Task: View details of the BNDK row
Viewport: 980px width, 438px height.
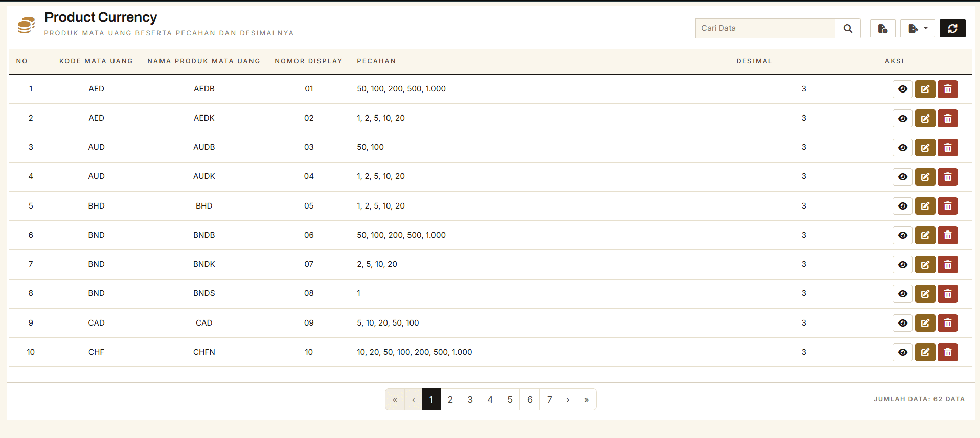Action: (903, 264)
